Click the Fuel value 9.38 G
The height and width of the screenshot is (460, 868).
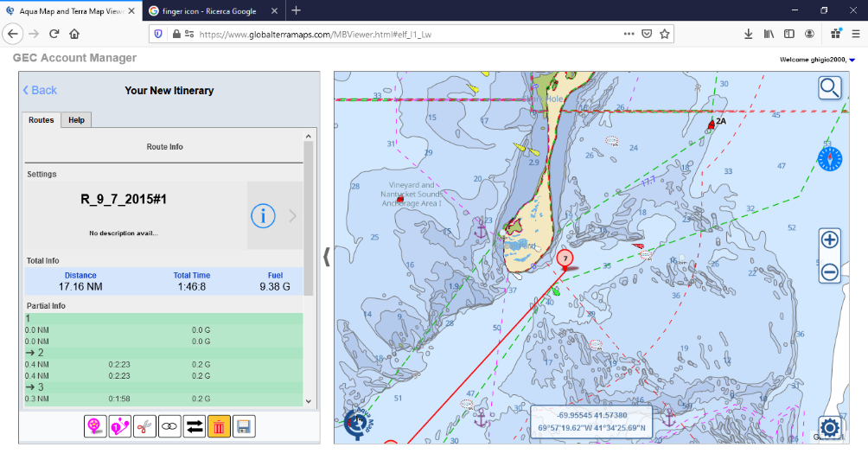(x=275, y=287)
